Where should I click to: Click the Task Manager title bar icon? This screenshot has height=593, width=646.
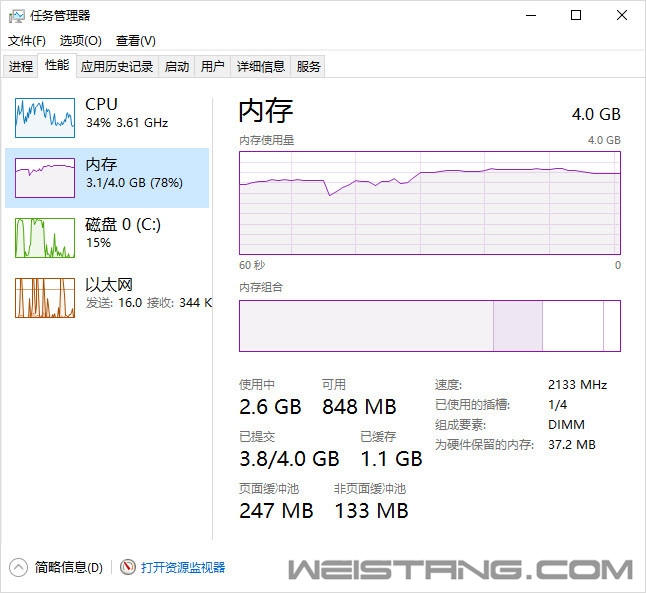(x=16, y=16)
